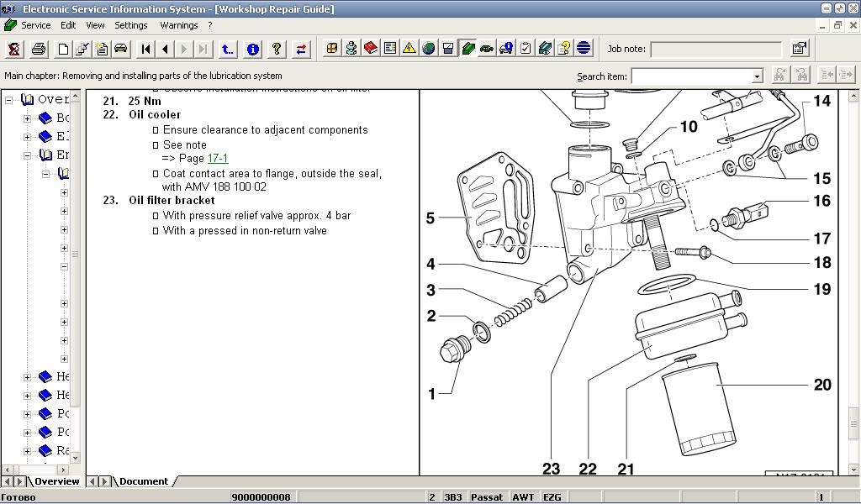Click the yellow question mark help icon
The height and width of the screenshot is (504, 861).
[277, 49]
